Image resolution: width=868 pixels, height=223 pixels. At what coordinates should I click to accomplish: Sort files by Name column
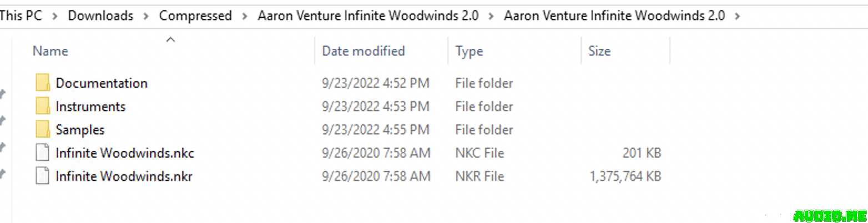(51, 51)
